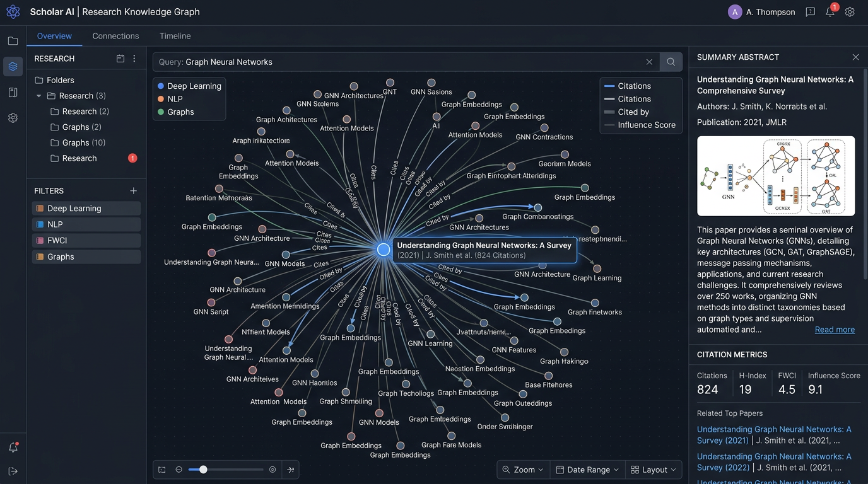Click the notification bell in top bar

click(830, 12)
